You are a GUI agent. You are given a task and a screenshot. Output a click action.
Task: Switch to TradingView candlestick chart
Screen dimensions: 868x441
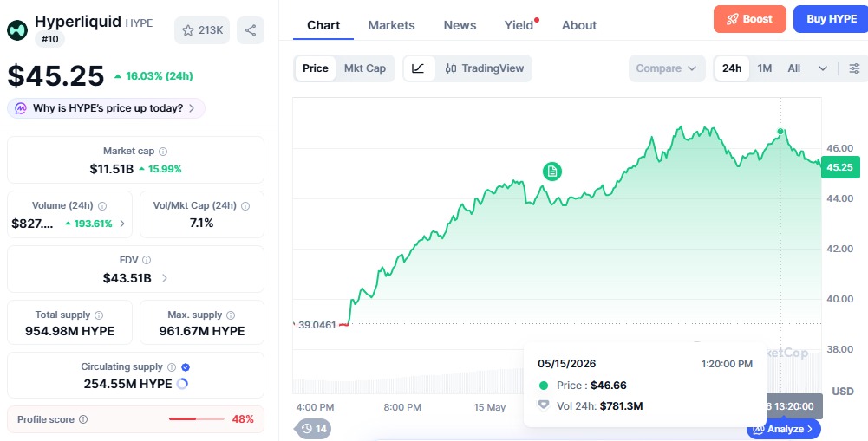point(485,68)
